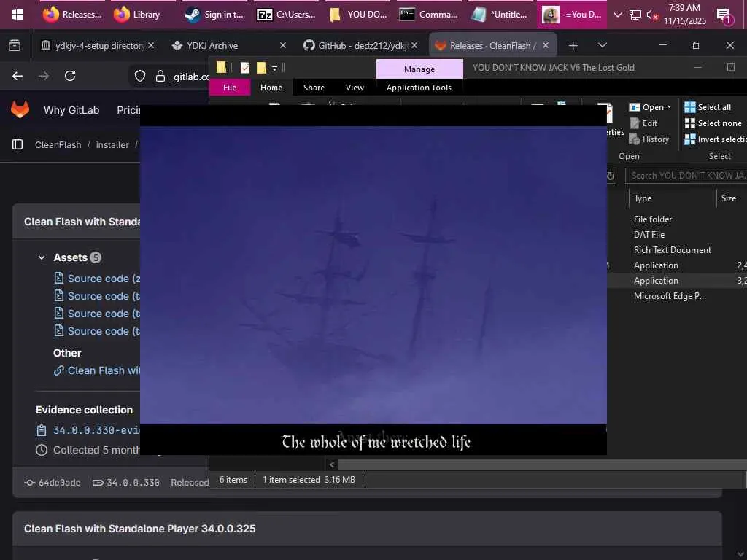The height and width of the screenshot is (560, 747).
Task: Click Select none in ribbon
Action: [713, 123]
